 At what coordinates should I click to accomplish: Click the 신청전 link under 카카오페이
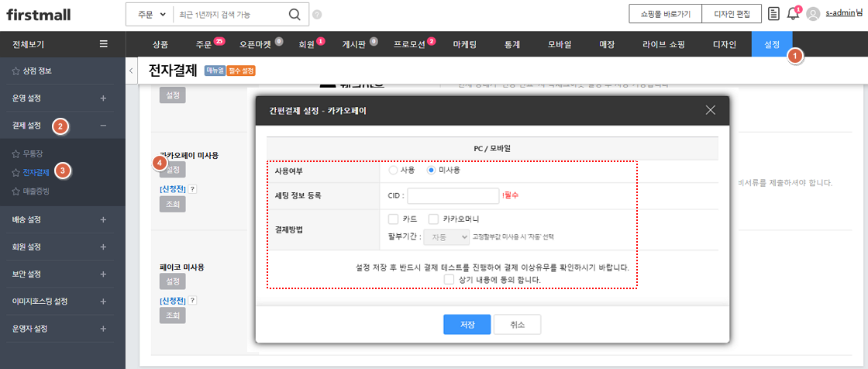(x=172, y=189)
